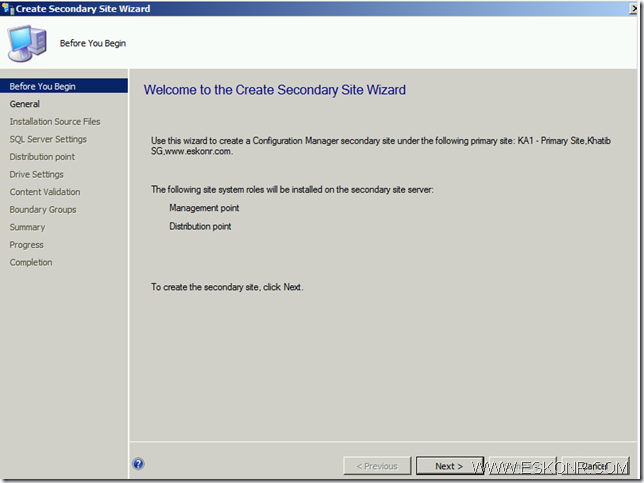Select the Distribution point step in sidebar
Image resolution: width=644 pixels, height=483 pixels.
coord(42,157)
